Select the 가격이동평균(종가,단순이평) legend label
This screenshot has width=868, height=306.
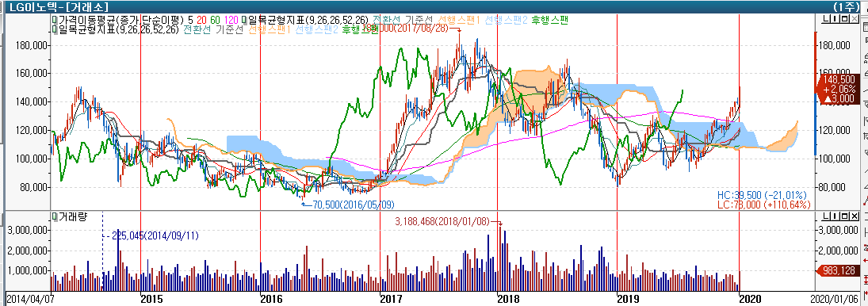click(x=120, y=20)
